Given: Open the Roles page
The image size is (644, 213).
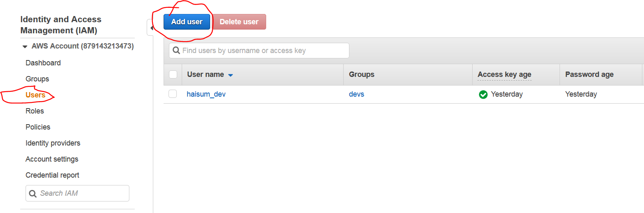Looking at the screenshot, I should pos(35,111).
